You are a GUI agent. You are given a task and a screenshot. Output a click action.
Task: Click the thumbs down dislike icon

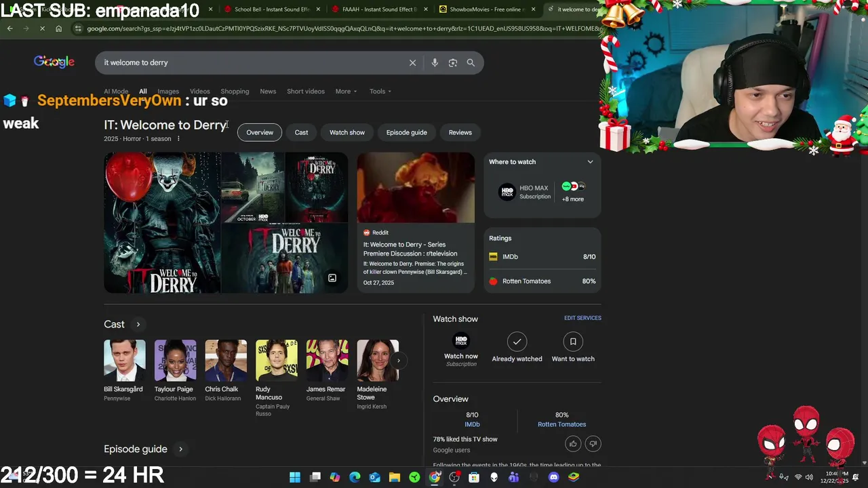[593, 443]
